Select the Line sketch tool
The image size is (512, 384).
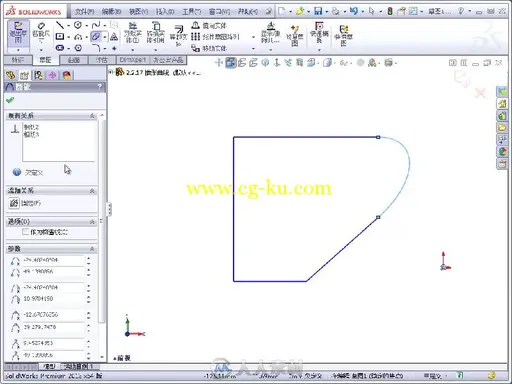[x=60, y=25]
